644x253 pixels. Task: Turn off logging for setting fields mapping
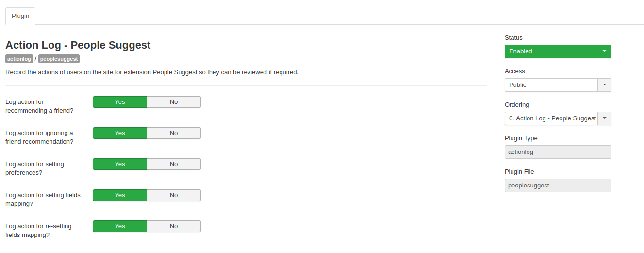(x=174, y=195)
